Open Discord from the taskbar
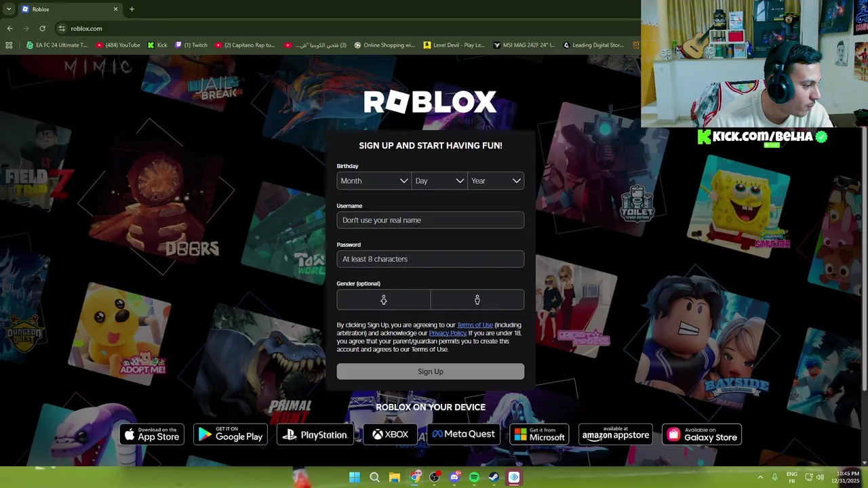 click(454, 477)
